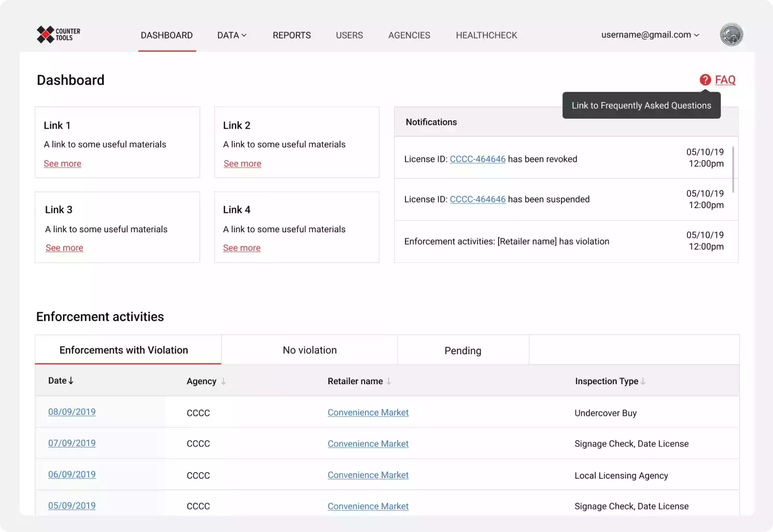Open the 07/09/2019 enforcement date

72,443
